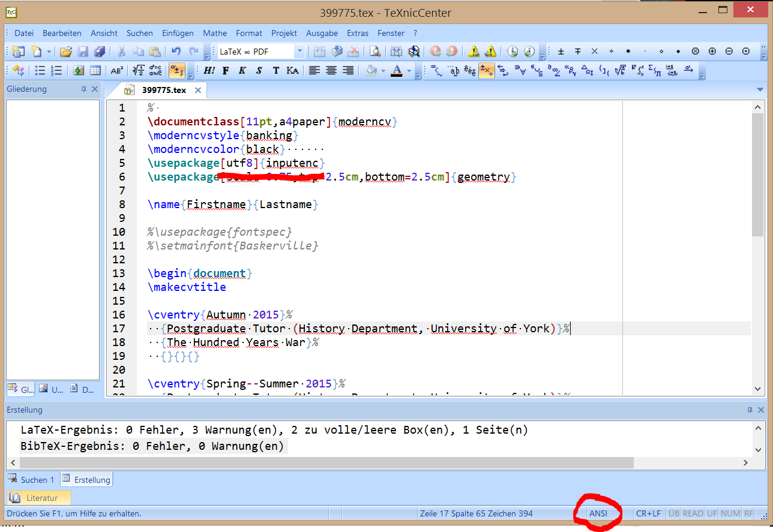Click the Cancel build icon with red X

pos(354,52)
